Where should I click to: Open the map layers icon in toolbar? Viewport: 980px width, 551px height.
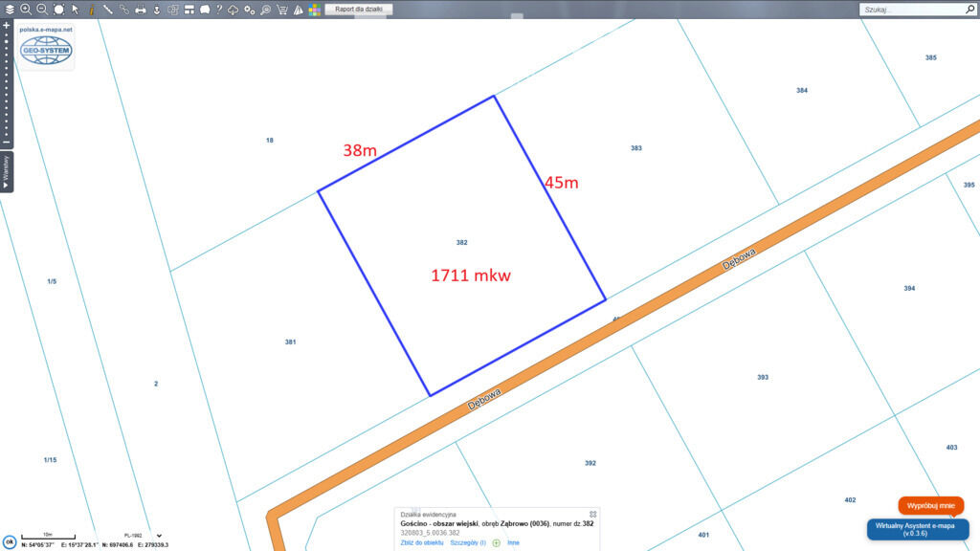[10, 9]
